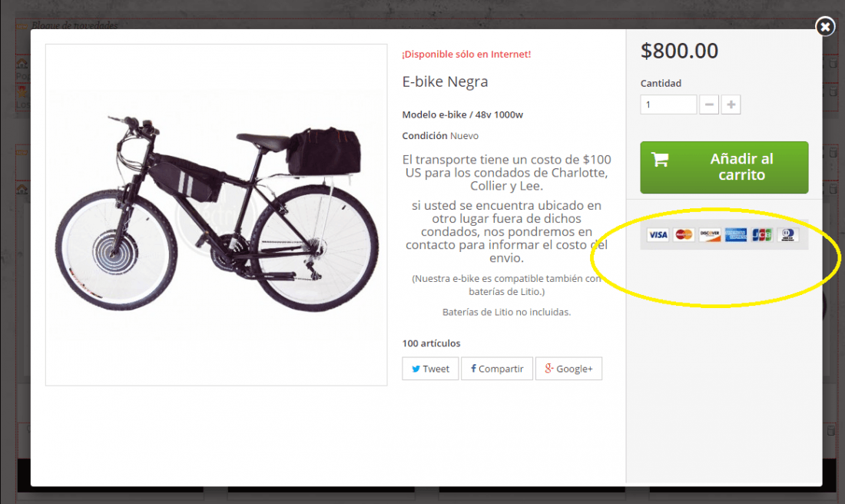The image size is (845, 504).
Task: Increase quantity with the plus button
Action: (x=731, y=104)
